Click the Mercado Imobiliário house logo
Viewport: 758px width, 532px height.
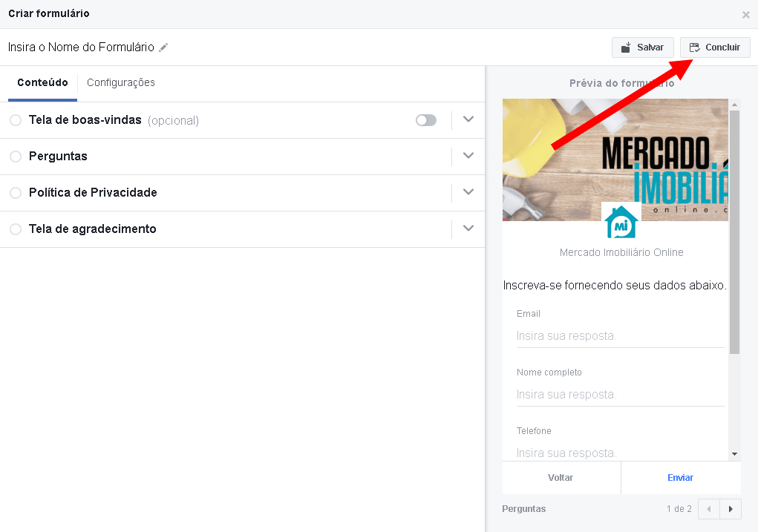pos(621,223)
